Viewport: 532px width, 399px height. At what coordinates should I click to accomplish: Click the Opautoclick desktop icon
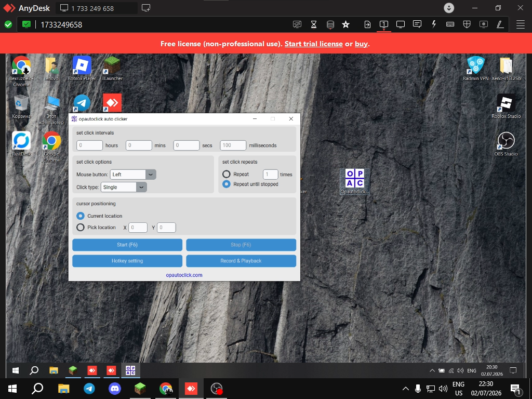coord(354,181)
